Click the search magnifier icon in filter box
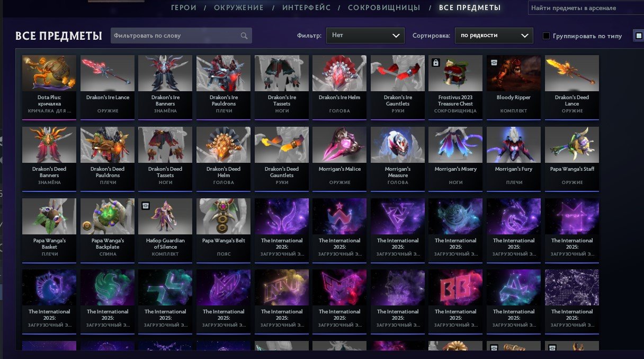 (x=244, y=36)
